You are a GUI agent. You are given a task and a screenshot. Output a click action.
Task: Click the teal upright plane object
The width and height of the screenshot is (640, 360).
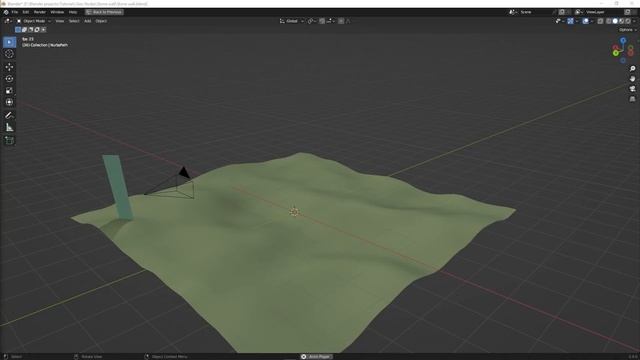pos(118,187)
